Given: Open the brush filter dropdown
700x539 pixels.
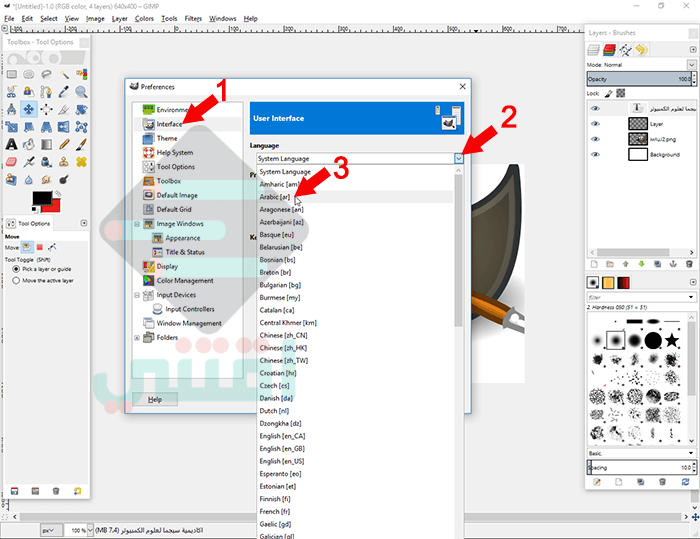Looking at the screenshot, I should [691, 297].
